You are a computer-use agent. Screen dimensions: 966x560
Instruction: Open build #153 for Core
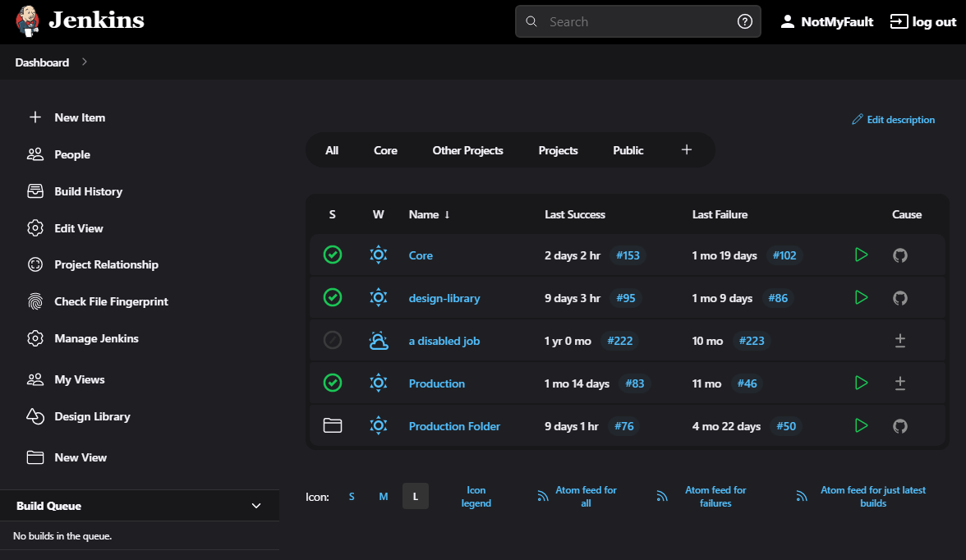click(628, 255)
